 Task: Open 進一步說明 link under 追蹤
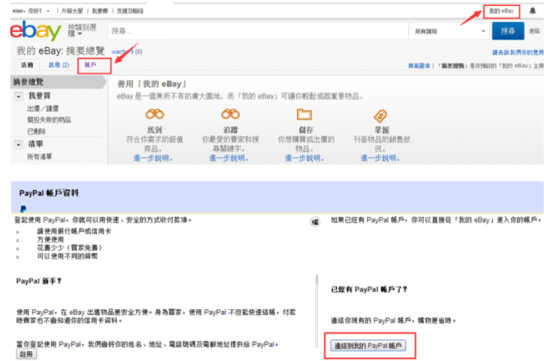click(x=228, y=158)
